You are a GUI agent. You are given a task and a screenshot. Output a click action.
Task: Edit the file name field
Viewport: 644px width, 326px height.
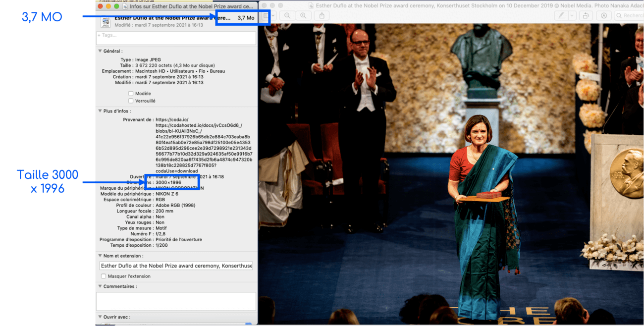[x=176, y=266]
